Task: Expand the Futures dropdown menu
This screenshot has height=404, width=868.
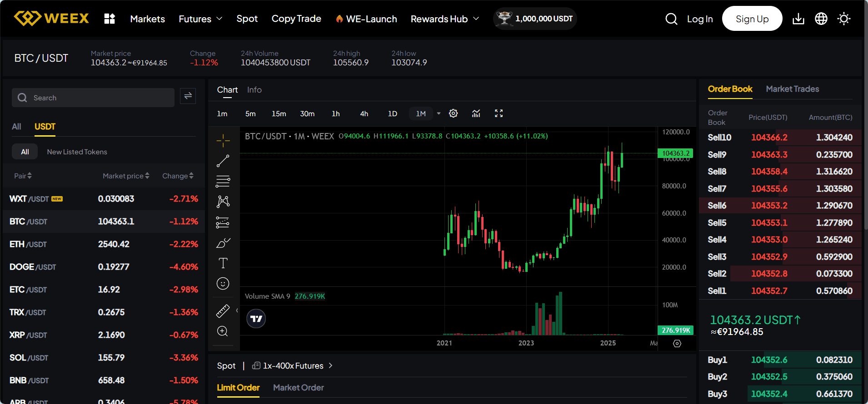Action: [x=200, y=19]
